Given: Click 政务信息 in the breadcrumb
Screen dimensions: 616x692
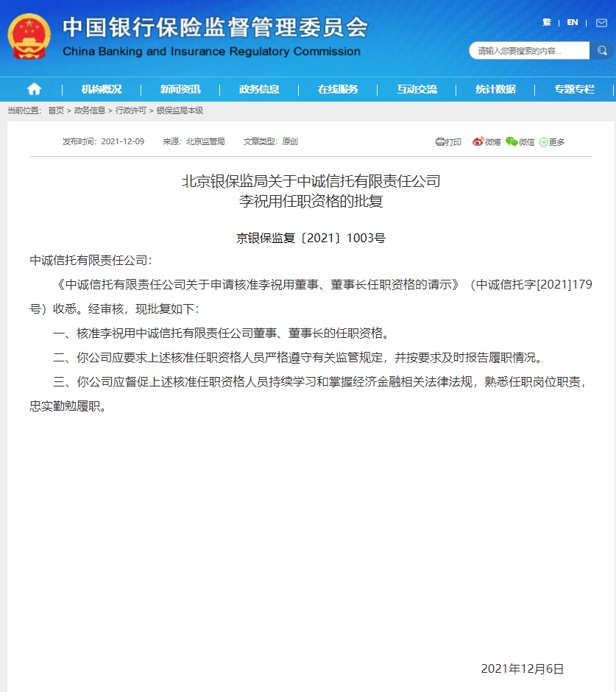Looking at the screenshot, I should (x=90, y=110).
